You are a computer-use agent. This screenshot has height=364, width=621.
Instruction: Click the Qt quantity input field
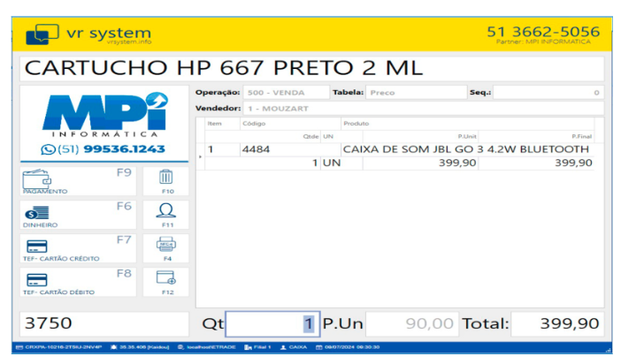tap(272, 324)
